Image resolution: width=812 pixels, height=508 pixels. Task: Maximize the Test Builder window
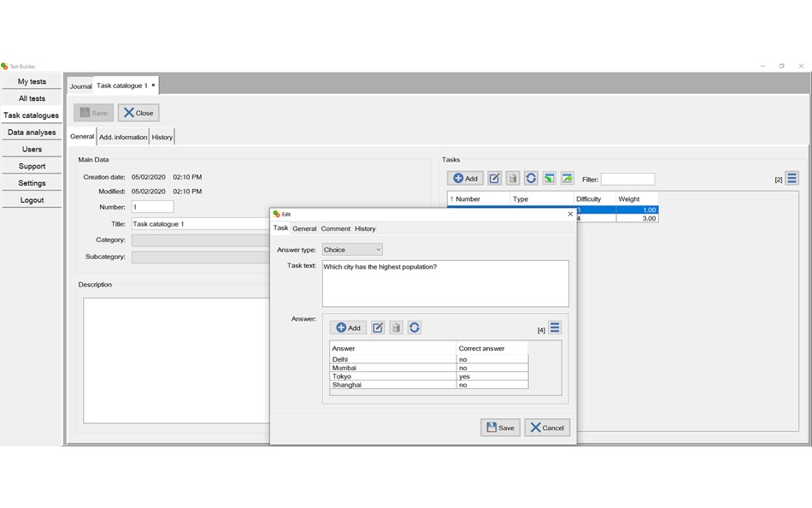[782, 66]
